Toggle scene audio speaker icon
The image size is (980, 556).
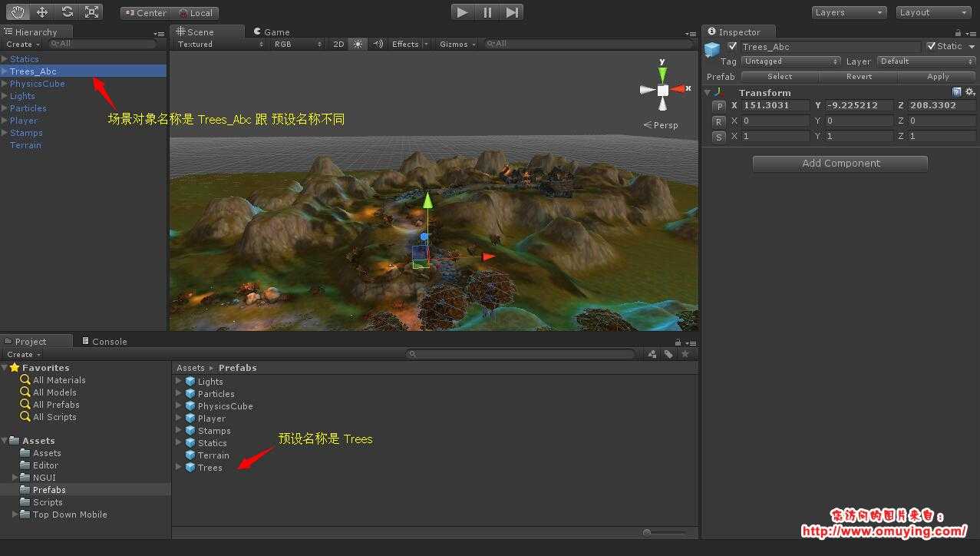point(378,45)
